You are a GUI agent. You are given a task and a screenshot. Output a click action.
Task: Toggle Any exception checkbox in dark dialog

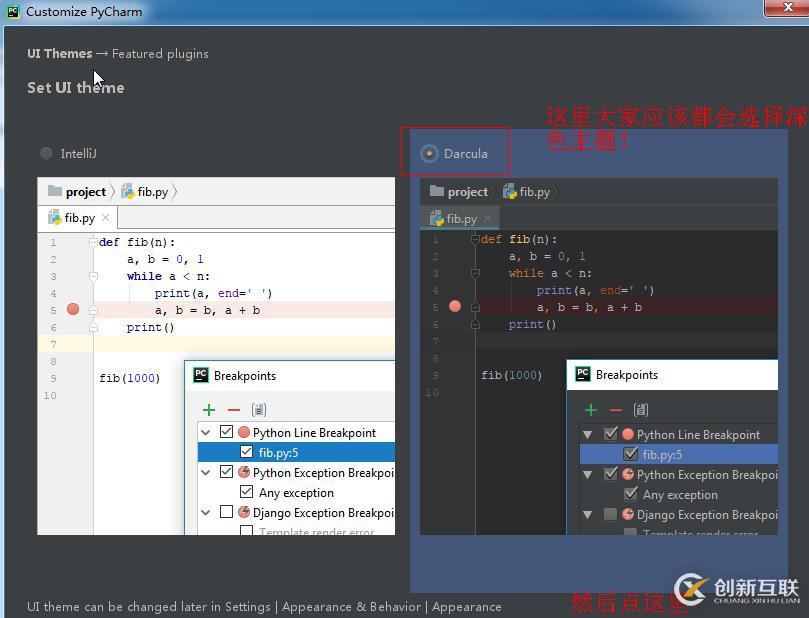[630, 494]
